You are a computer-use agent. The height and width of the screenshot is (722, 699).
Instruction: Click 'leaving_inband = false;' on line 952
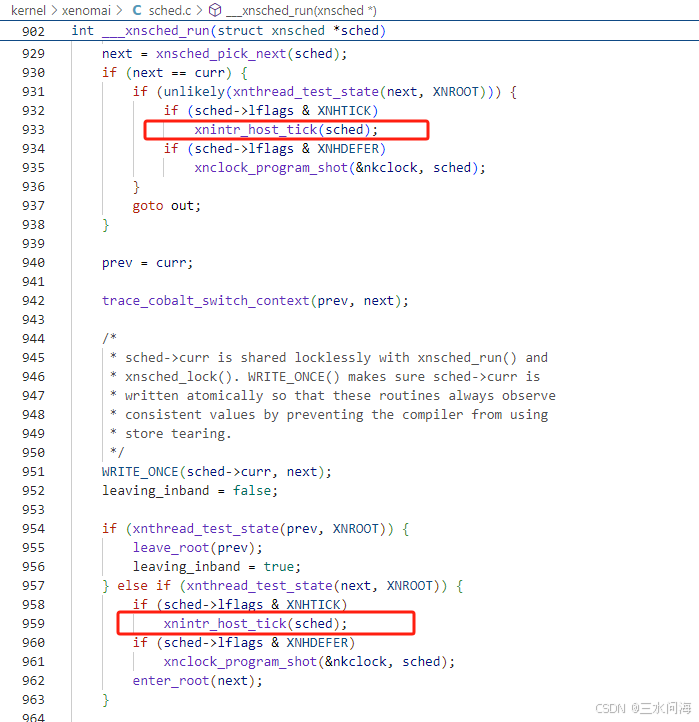190,491
